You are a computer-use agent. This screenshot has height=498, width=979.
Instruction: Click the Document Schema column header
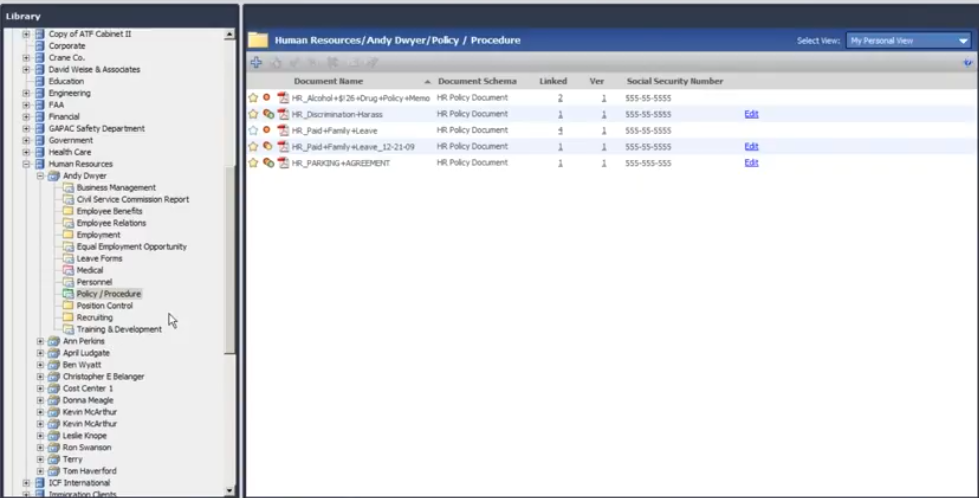point(477,81)
